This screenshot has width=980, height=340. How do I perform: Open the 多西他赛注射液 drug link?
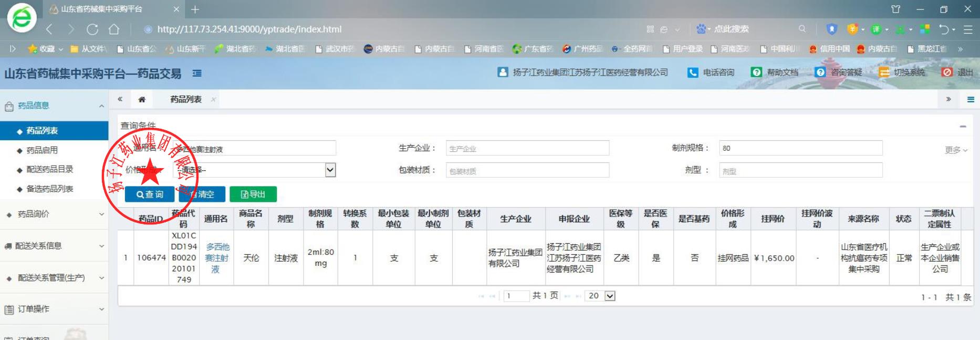pyautogui.click(x=216, y=257)
